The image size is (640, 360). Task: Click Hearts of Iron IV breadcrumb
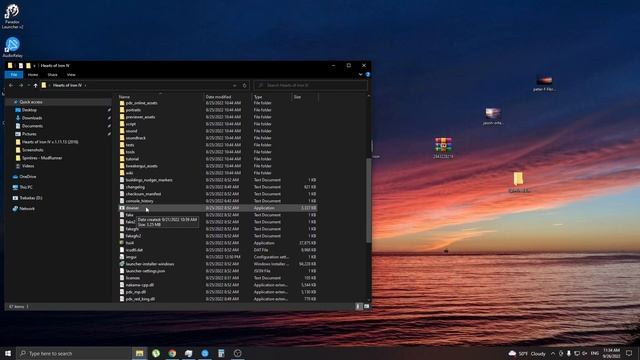pos(67,85)
